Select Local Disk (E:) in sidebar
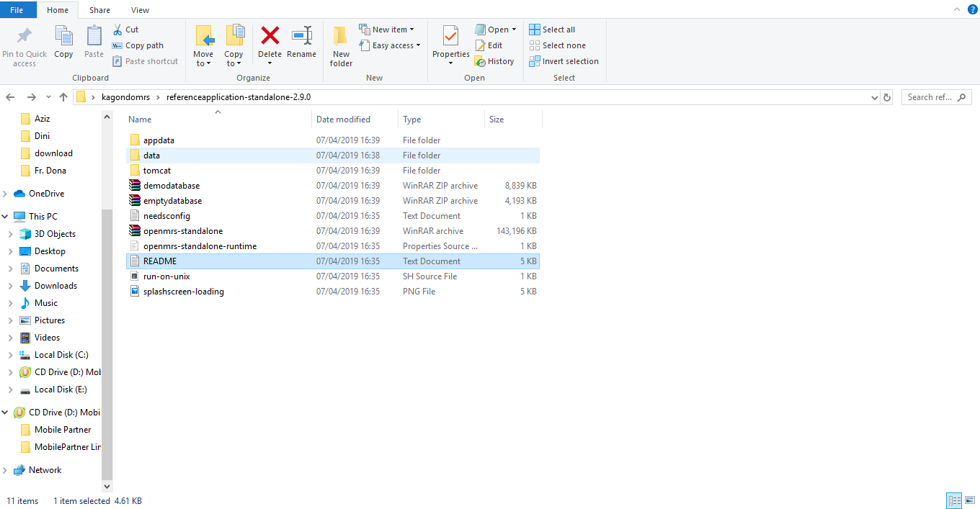Screen dimensions: 980x509 point(61,389)
